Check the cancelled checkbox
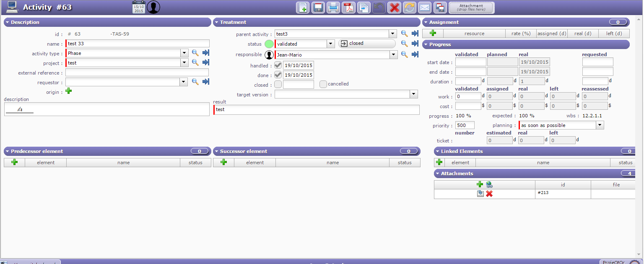 tap(323, 84)
